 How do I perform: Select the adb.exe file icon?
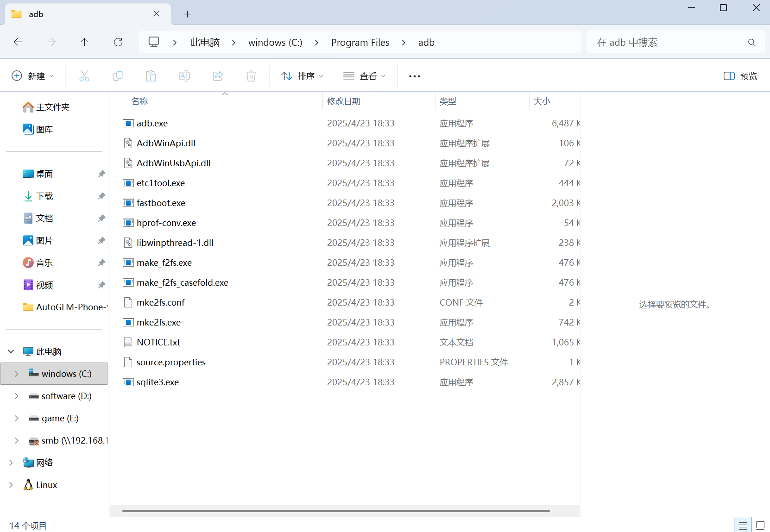tap(128, 123)
